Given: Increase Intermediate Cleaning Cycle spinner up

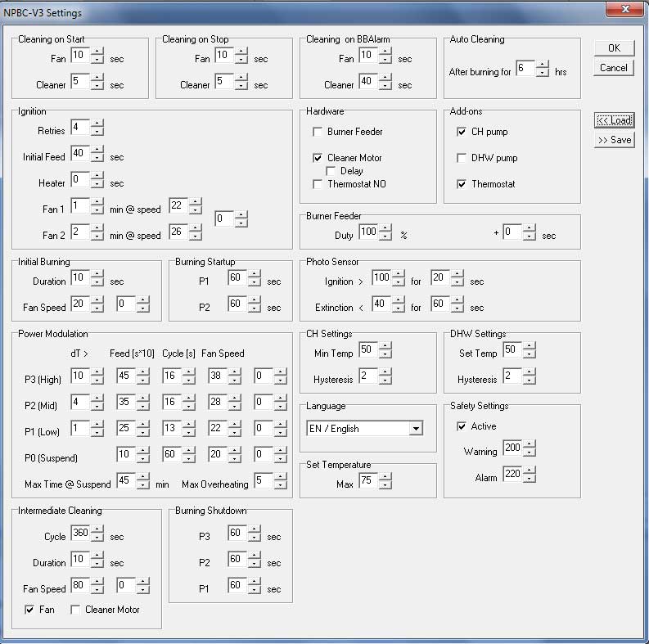Looking at the screenshot, I should 97,529.
